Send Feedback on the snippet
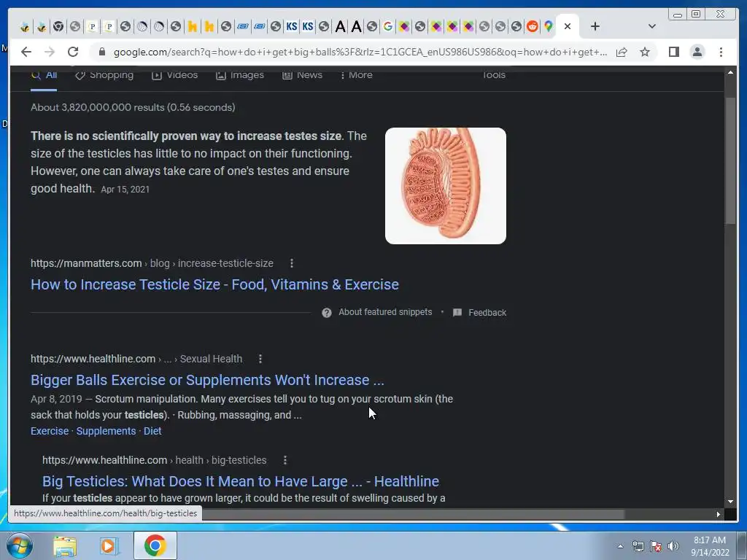The image size is (747, 560). pos(487,312)
